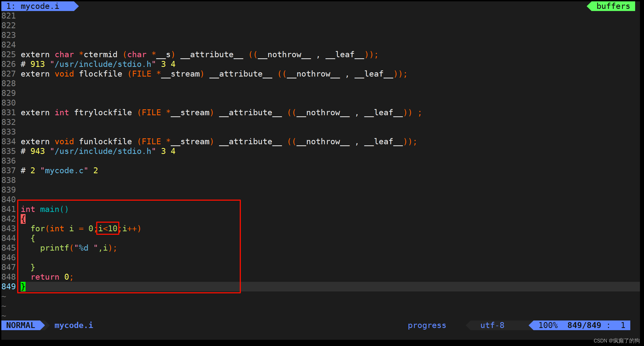Click 'main()' on line 841
The image size is (644, 346).
(55, 209)
